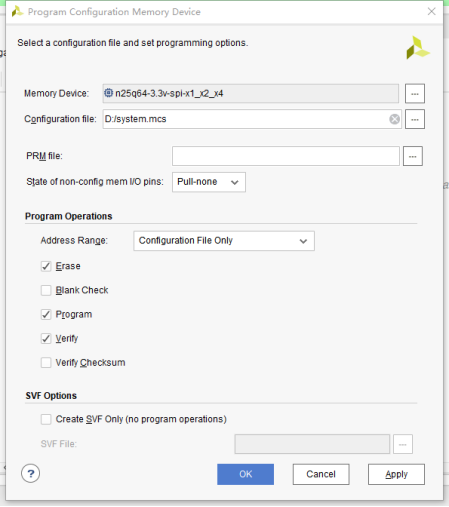Click the Cancel button
This screenshot has width=449, height=507.
pos(321,474)
